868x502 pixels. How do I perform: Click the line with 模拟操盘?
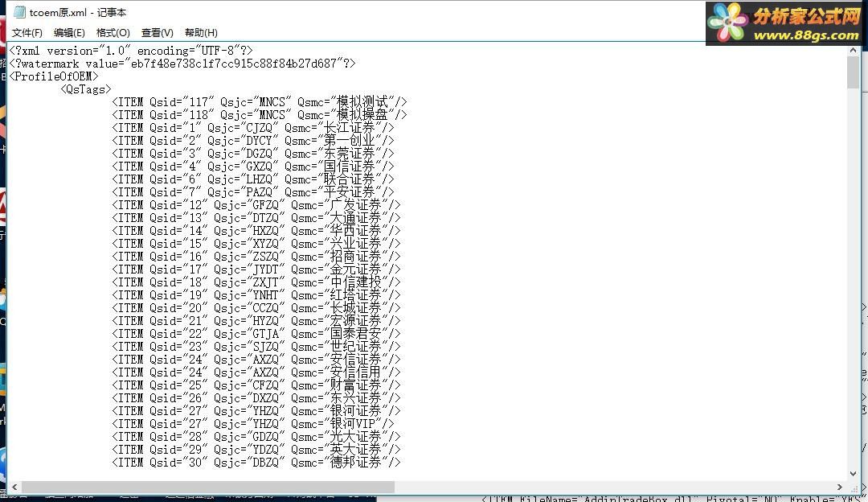259,115
